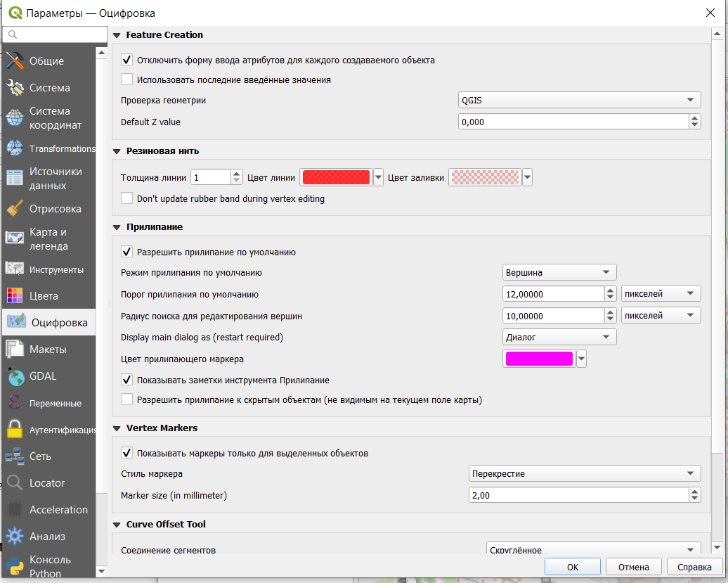Enable snapping to hidden objects checkbox
The image size is (728, 583).
pyautogui.click(x=126, y=399)
